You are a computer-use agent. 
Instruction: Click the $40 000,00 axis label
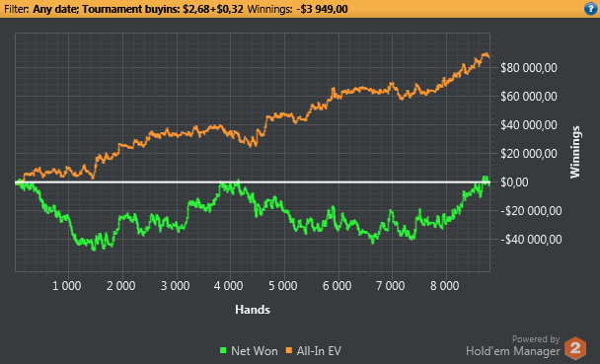point(529,125)
